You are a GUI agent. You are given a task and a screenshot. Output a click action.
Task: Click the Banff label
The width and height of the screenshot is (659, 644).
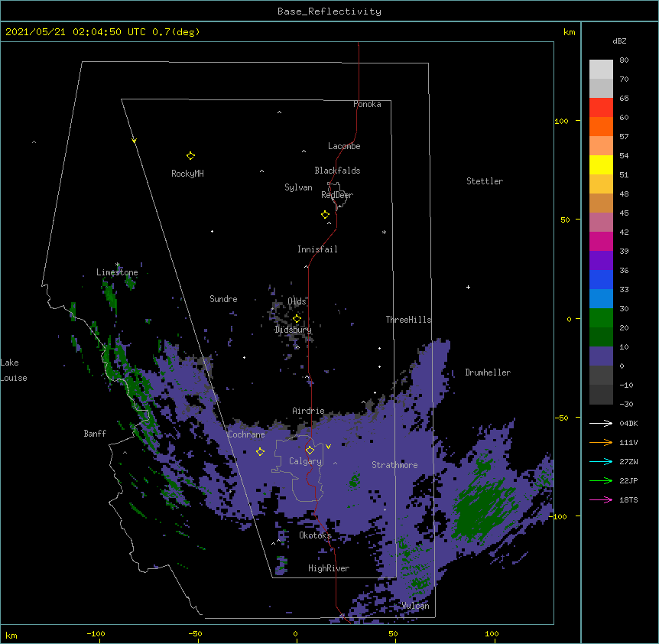(x=95, y=434)
